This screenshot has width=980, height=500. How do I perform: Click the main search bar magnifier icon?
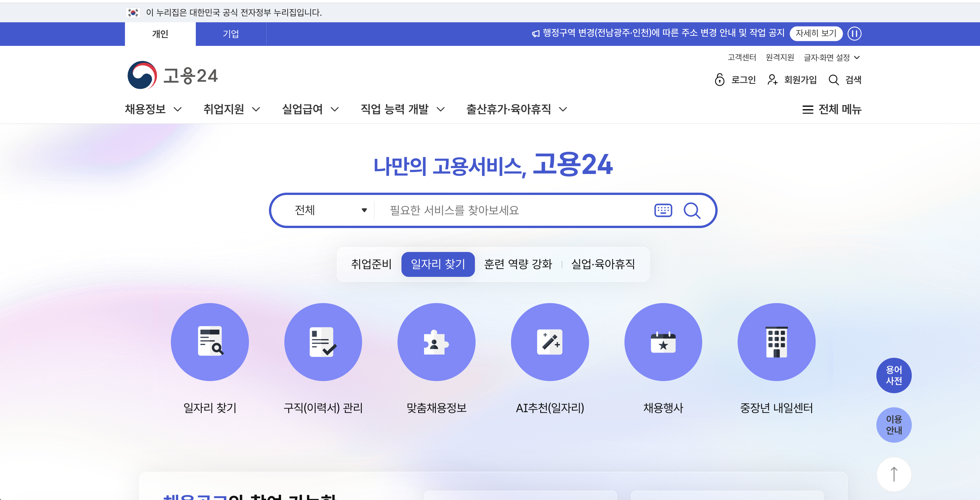coord(692,210)
